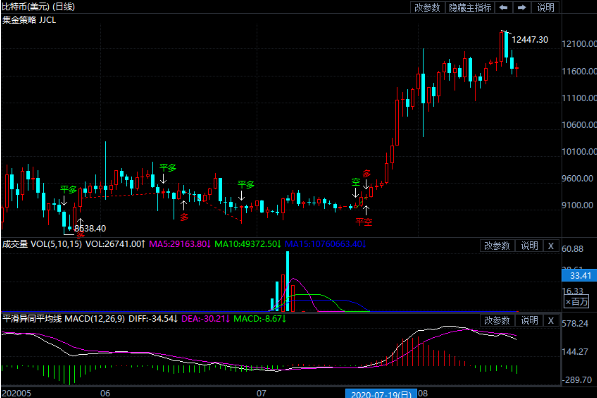Open 改参数 for the main chart
The width and height of the screenshot is (597, 398).
coord(427,7)
